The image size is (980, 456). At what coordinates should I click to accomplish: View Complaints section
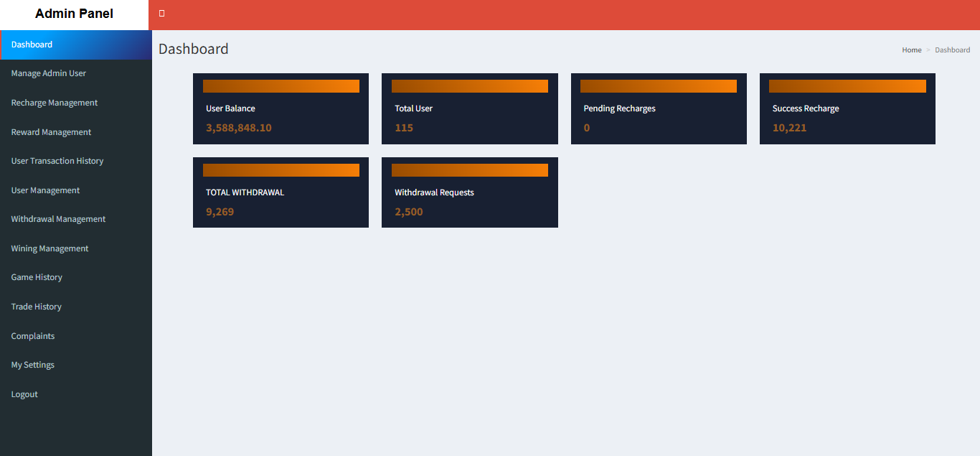(x=33, y=336)
